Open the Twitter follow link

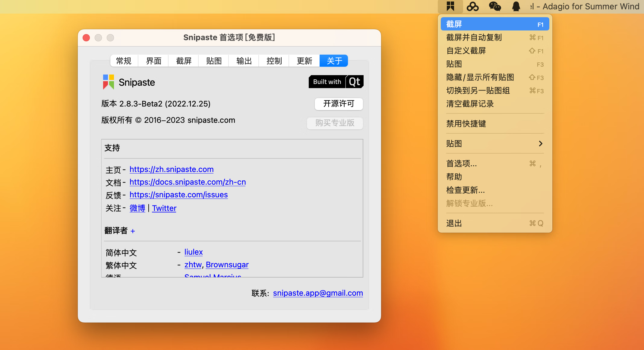(x=164, y=208)
